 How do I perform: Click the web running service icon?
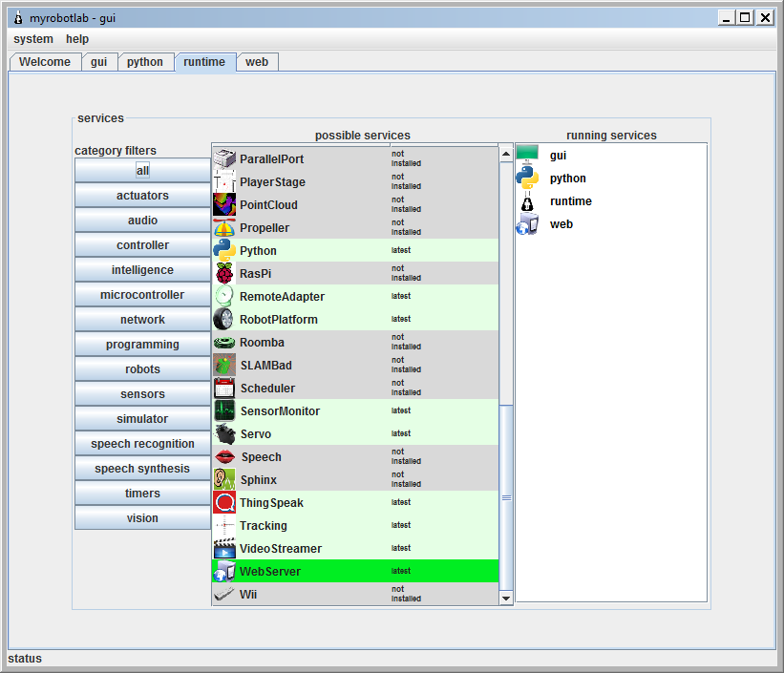coord(527,224)
